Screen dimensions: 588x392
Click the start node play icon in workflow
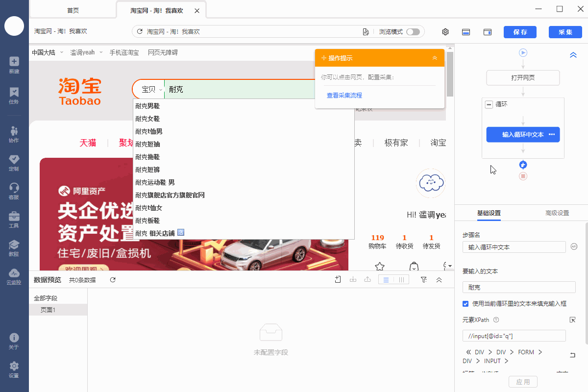tap(523, 52)
